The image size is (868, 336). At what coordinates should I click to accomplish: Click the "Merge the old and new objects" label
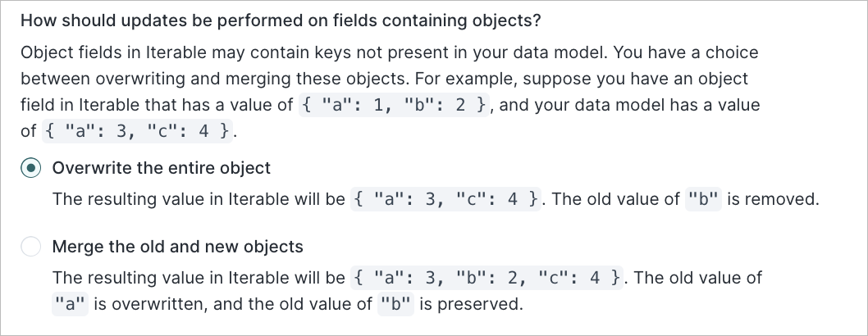coord(177,247)
